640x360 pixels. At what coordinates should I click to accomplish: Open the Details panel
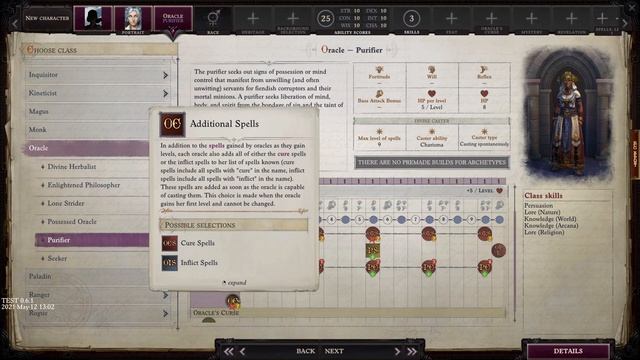(568, 351)
